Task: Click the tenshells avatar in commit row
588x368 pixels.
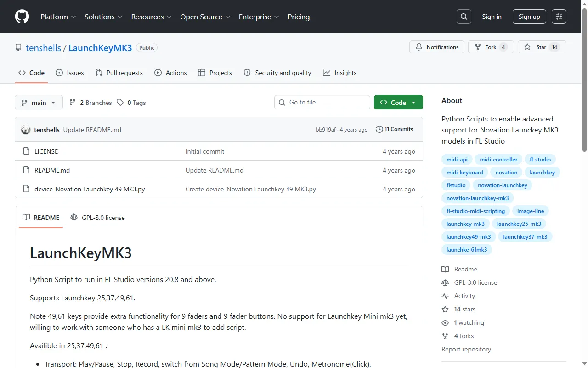Action: pos(26,130)
